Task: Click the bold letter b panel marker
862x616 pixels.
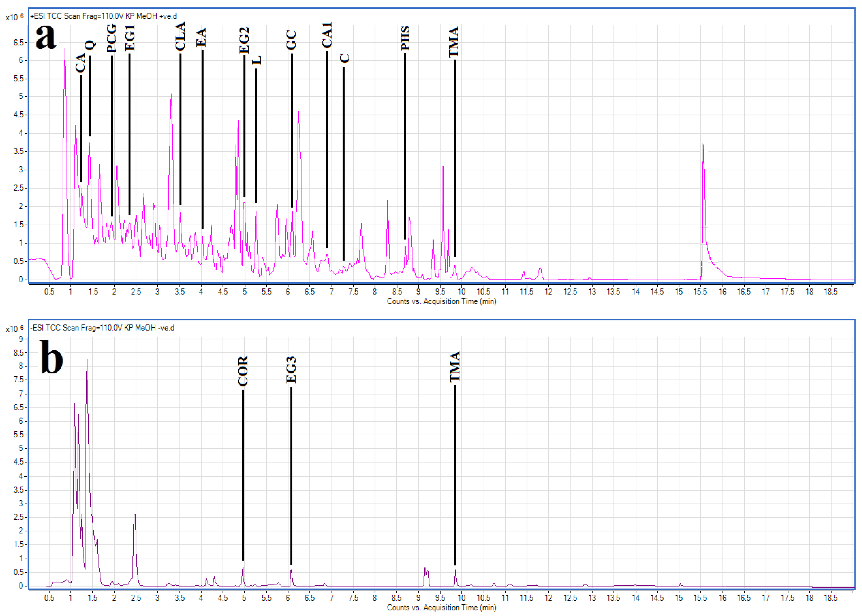Action: 52,357
